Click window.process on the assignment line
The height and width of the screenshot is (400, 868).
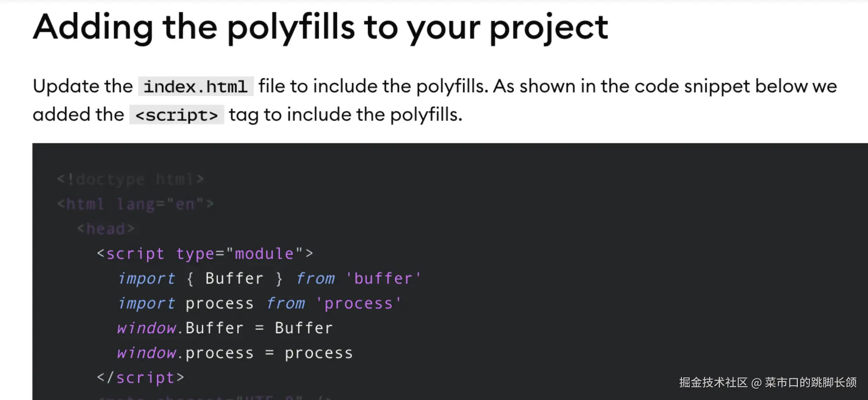pos(185,353)
